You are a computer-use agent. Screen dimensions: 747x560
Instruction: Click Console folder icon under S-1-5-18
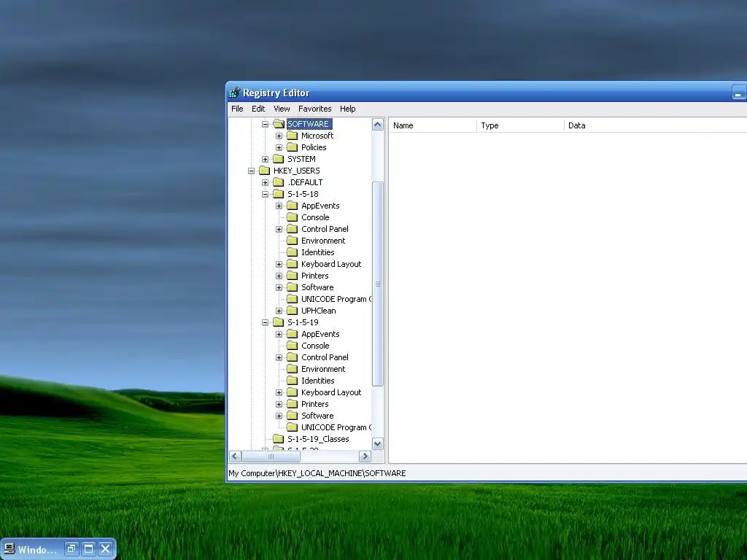point(292,217)
